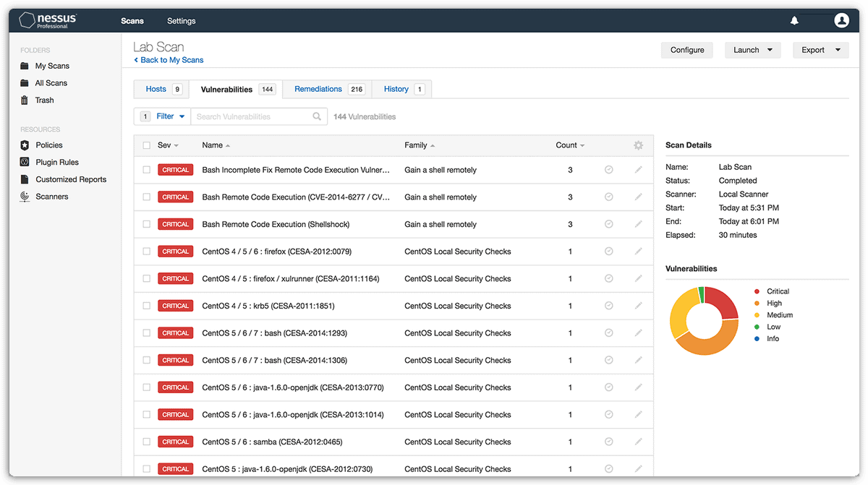Open Policies in sidebar
This screenshot has height=485, width=868.
[x=49, y=145]
